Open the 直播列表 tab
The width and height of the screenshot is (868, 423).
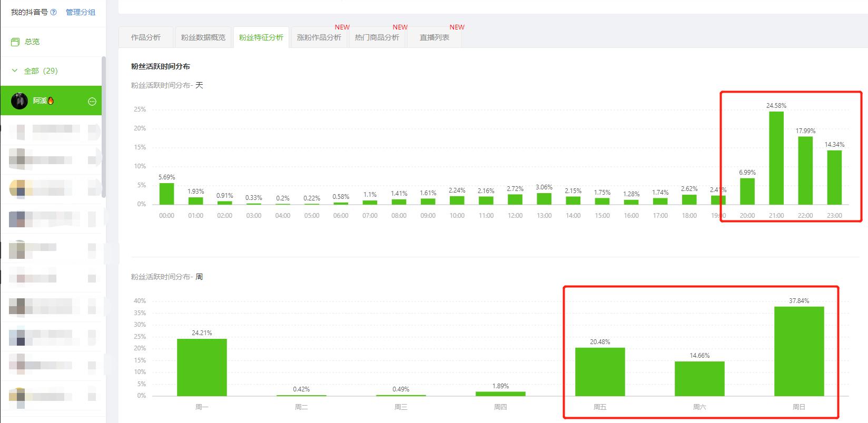(435, 37)
